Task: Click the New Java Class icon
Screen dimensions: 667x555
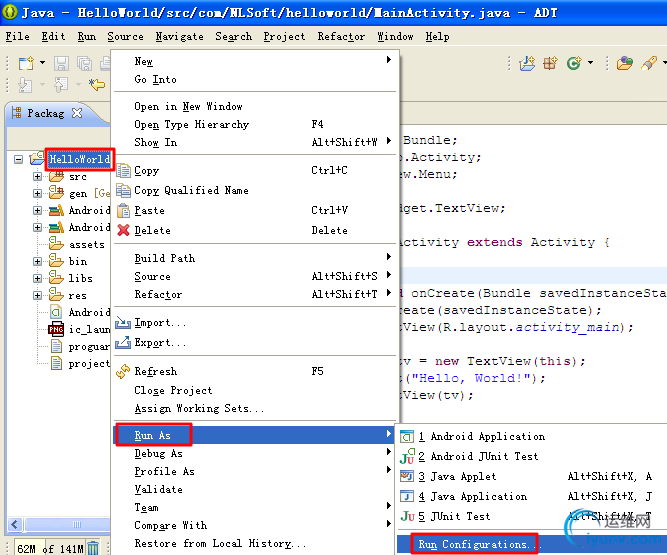Action: [573, 63]
